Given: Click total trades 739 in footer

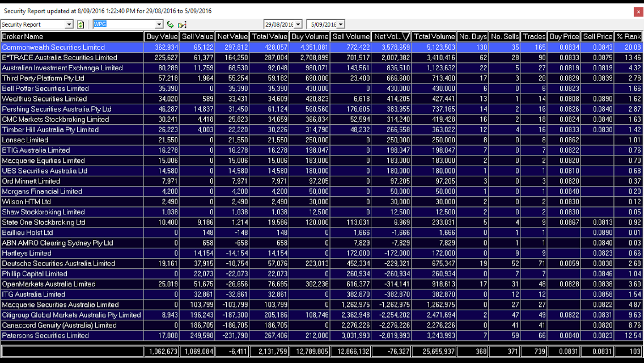Looking at the screenshot, I should (533, 352).
